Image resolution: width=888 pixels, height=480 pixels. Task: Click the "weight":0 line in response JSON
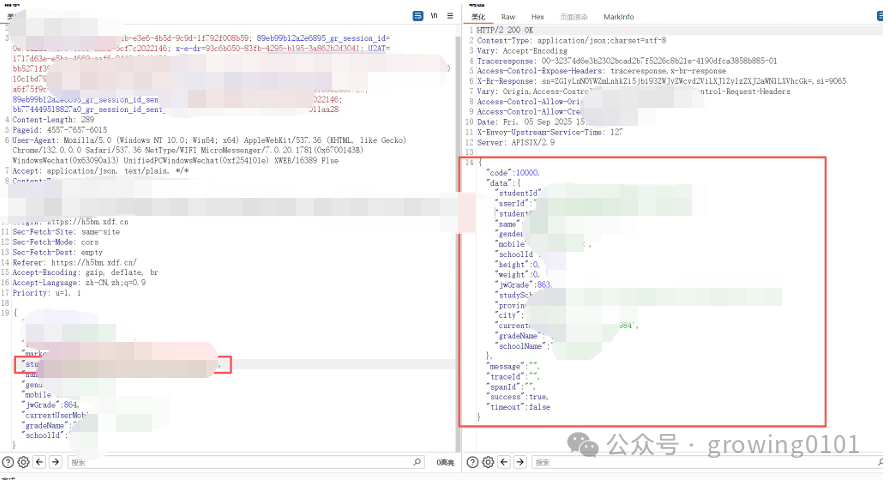(x=518, y=275)
